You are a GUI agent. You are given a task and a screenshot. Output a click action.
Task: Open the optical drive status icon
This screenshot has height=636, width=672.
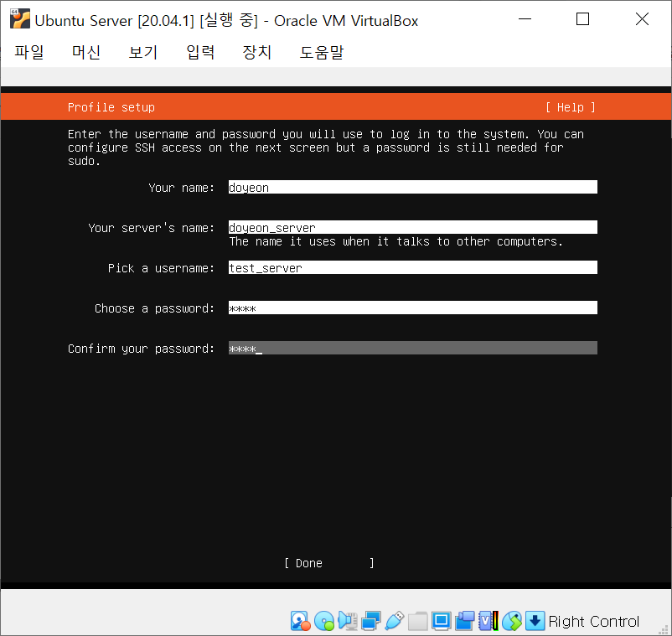[x=324, y=621]
